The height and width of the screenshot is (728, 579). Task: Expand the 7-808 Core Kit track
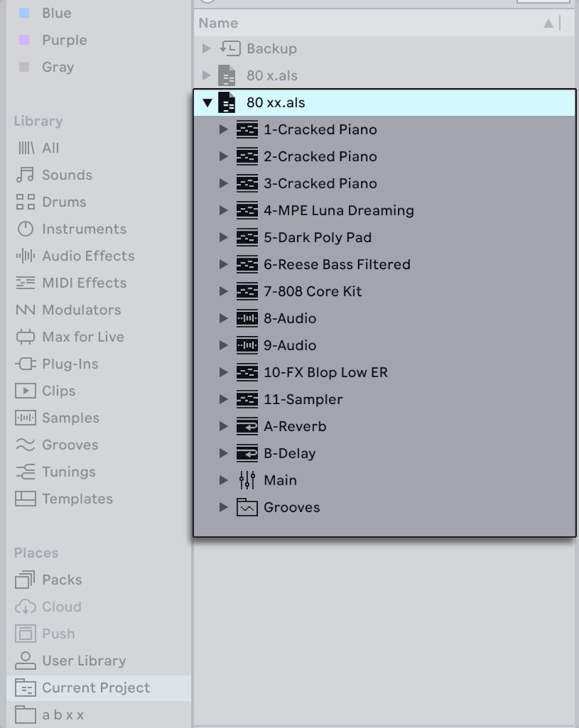click(223, 292)
